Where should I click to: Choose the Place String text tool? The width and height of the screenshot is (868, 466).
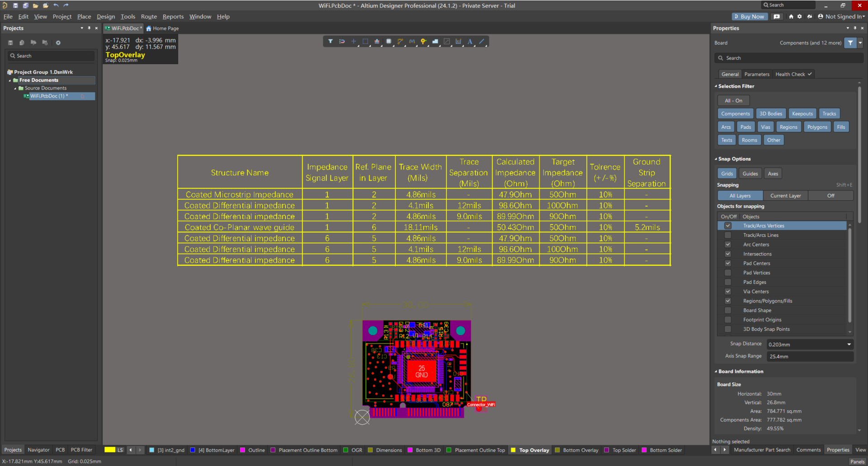[470, 42]
